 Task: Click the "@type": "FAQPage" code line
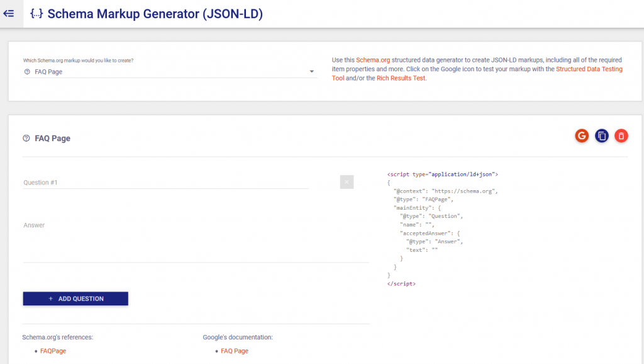(x=423, y=200)
